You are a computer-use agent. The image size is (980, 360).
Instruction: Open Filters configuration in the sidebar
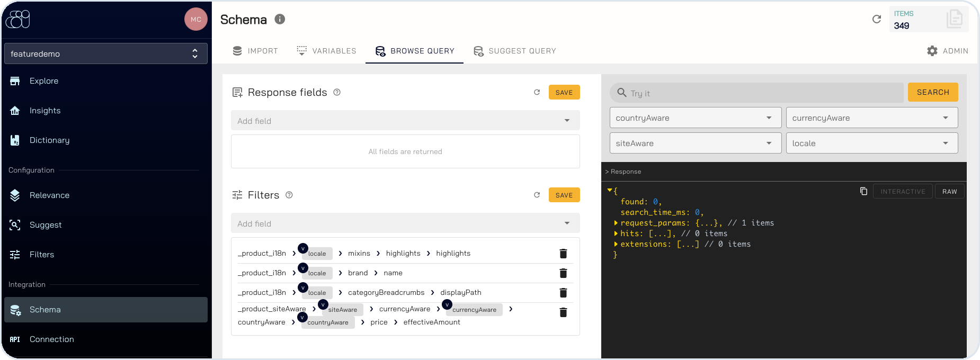click(106, 255)
